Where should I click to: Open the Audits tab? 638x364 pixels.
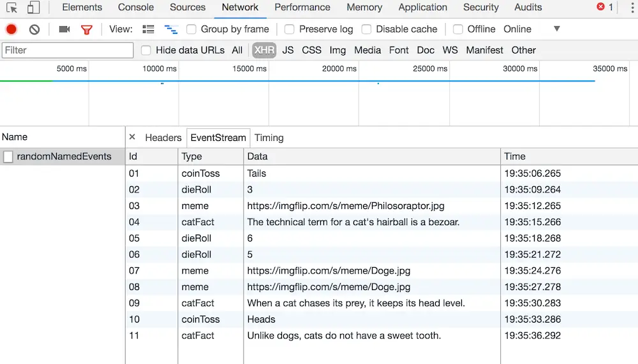click(x=528, y=7)
